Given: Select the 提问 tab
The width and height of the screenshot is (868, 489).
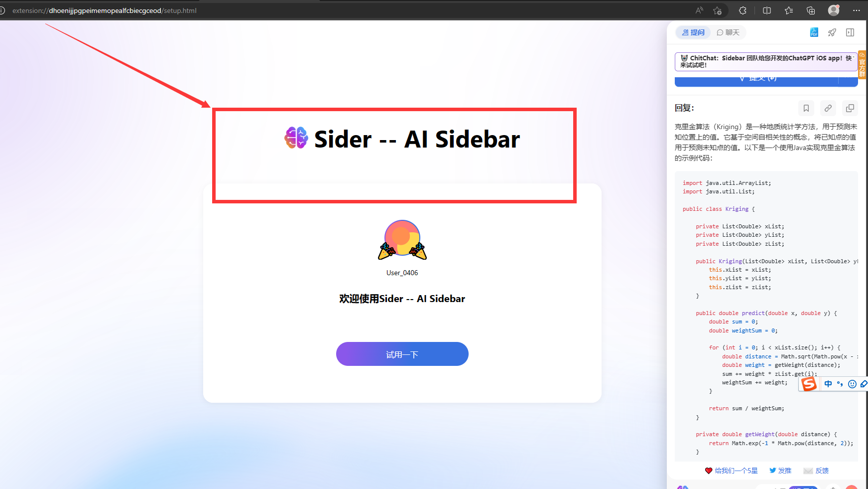Looking at the screenshot, I should pyautogui.click(x=693, y=32).
